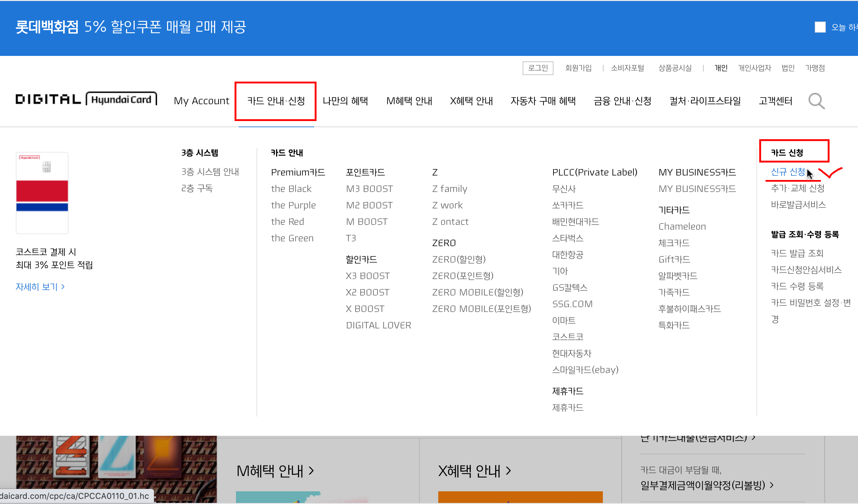Select Z family card
This screenshot has height=504, width=858.
coord(450,189)
